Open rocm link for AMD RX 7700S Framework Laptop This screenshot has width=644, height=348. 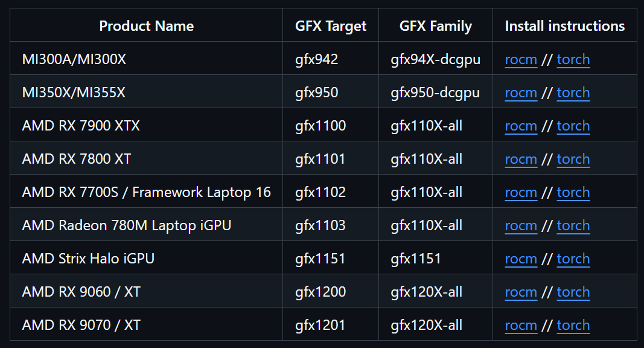(x=520, y=192)
